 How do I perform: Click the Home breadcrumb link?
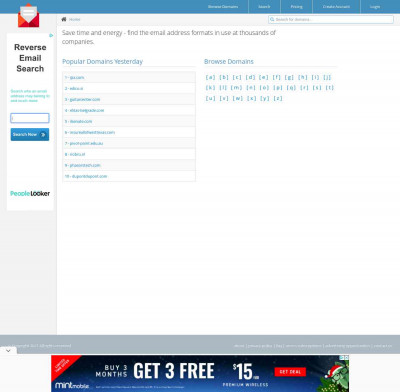[75, 19]
